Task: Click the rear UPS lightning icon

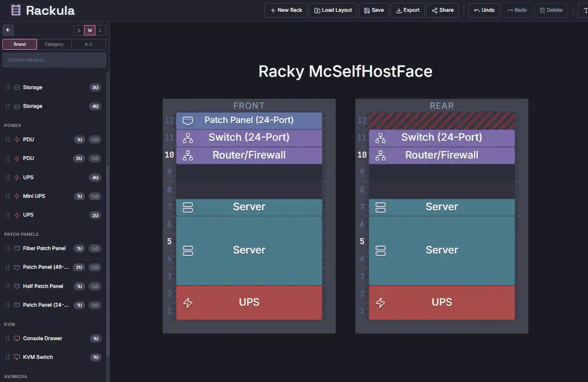Action: click(381, 303)
